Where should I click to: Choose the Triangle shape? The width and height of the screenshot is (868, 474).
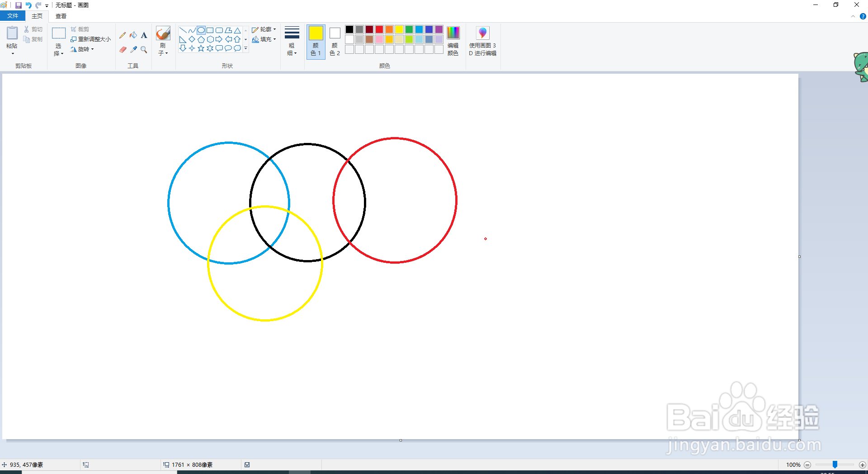pos(237,30)
